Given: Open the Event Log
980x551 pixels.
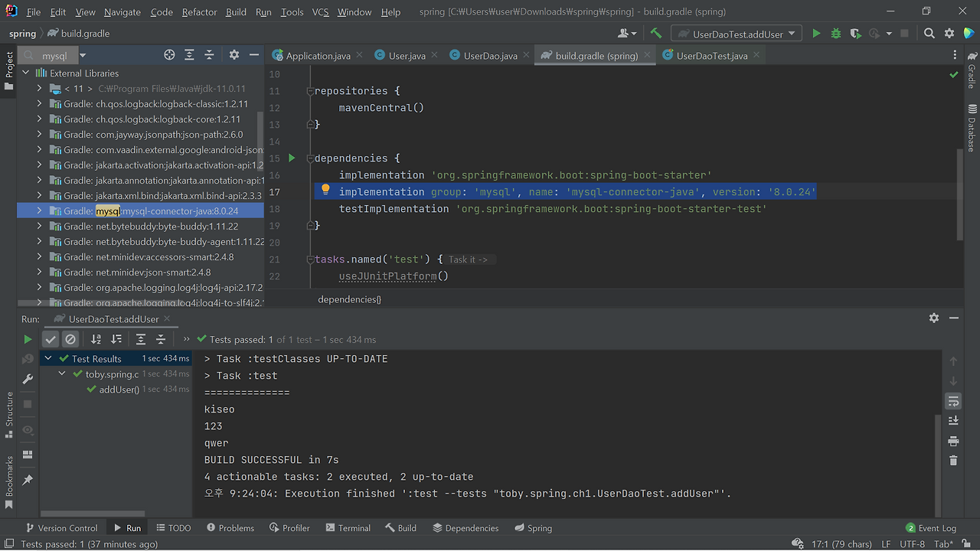Looking at the screenshot, I should coord(930,528).
